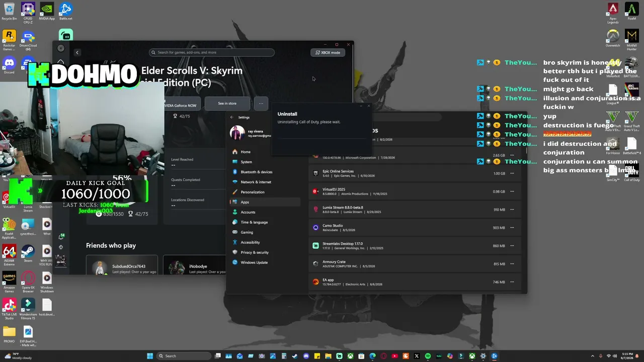Open Recycle Bin on the desktop

click(x=9, y=12)
